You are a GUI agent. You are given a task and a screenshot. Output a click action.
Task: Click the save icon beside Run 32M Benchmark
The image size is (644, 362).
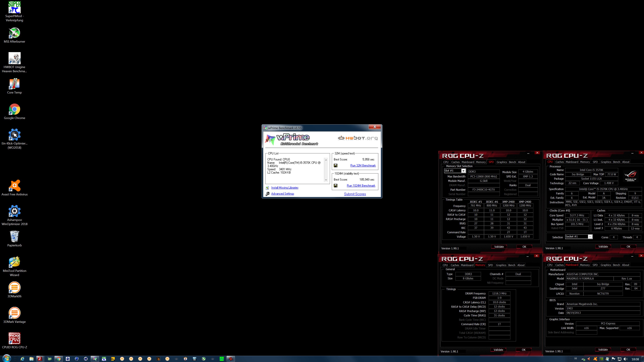click(335, 165)
